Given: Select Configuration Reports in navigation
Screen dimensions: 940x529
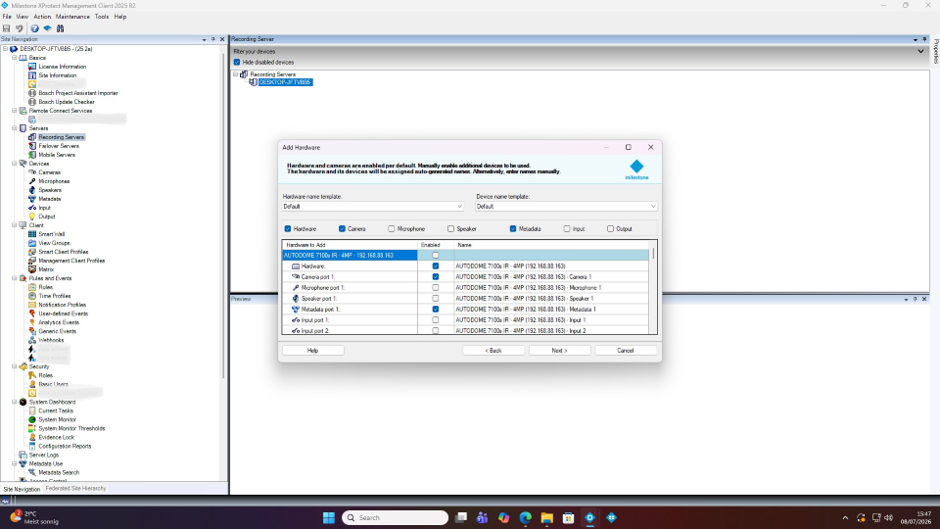Looking at the screenshot, I should point(65,446).
